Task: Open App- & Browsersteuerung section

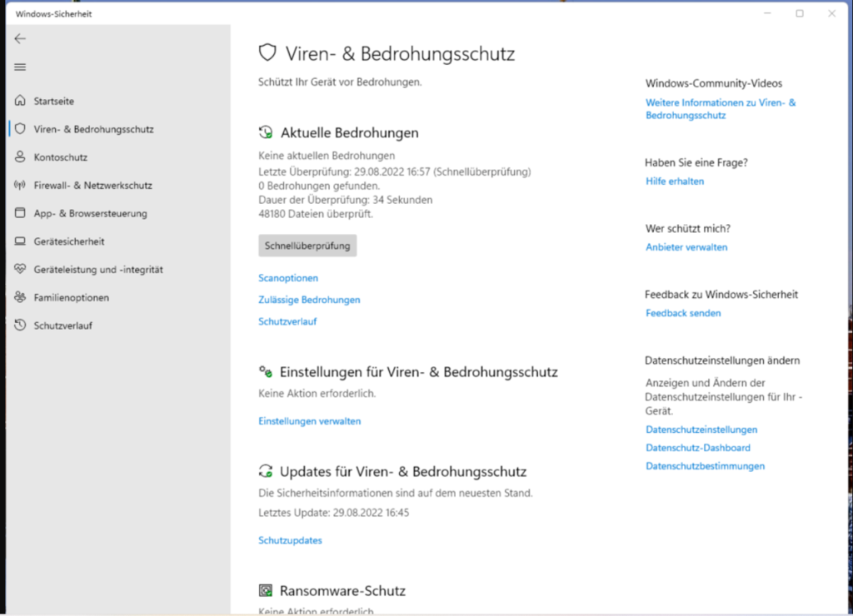Action: [90, 214]
